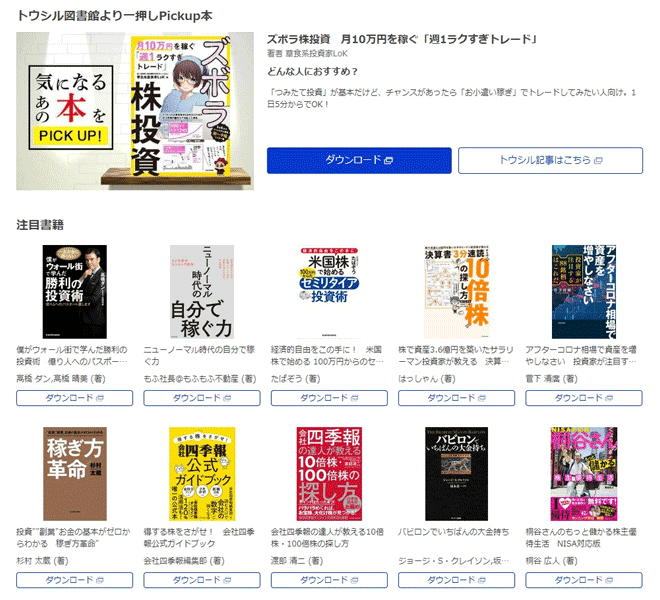Download the book by 渡部 清二
Screen dimensions: 660x600
tap(329, 580)
